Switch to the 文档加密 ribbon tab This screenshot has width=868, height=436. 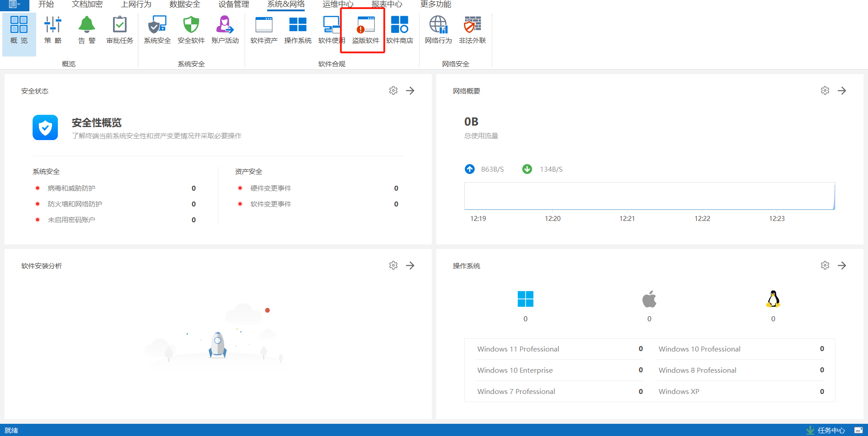click(87, 5)
